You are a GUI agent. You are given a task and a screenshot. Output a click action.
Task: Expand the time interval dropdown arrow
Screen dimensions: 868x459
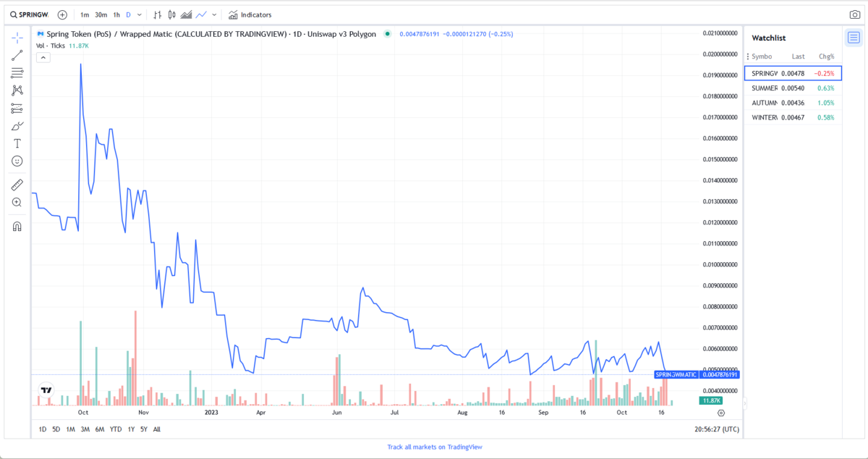tap(140, 14)
